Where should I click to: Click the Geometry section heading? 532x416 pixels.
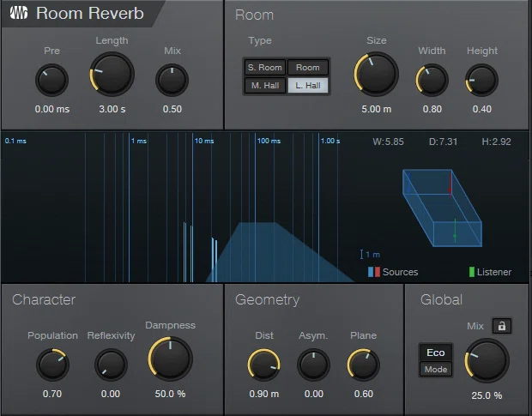(268, 299)
